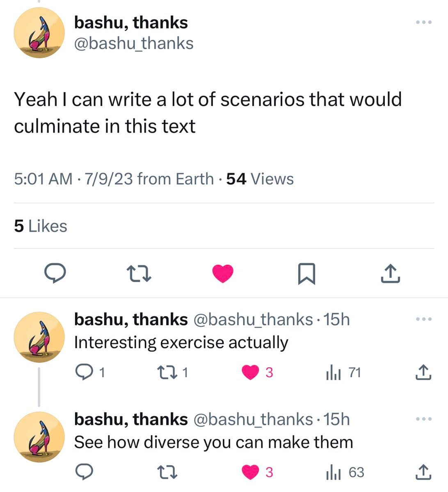Visit the @bashu_thanks profile handle
The width and height of the screenshot is (448, 492).
[x=133, y=43]
